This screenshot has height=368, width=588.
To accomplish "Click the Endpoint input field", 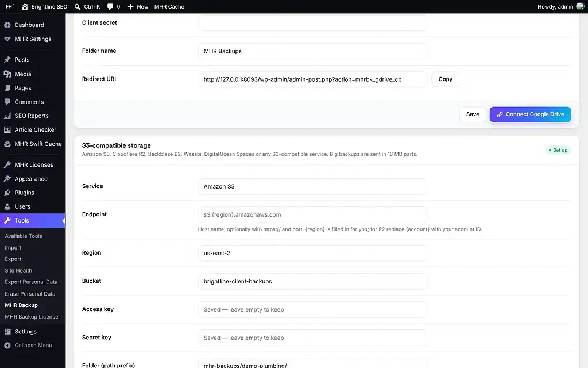I will (312, 215).
